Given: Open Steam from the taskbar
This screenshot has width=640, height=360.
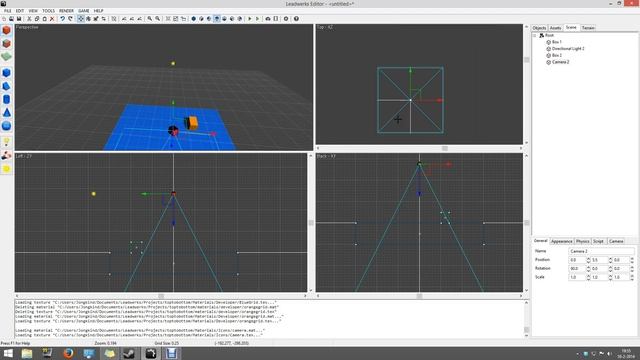Looking at the screenshot, I should point(129,353).
